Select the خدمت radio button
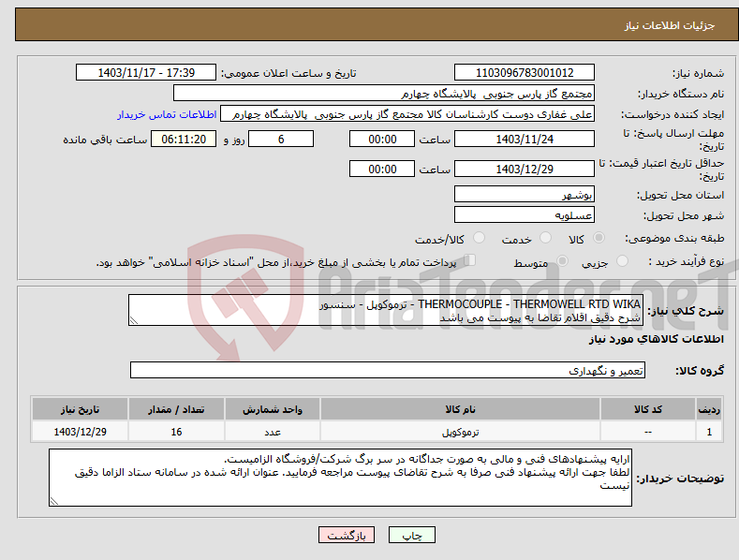739x560 pixels. pyautogui.click(x=545, y=238)
